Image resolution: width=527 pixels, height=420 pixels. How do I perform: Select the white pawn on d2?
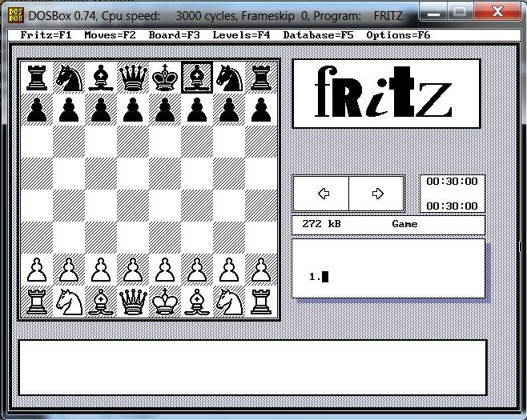133,270
